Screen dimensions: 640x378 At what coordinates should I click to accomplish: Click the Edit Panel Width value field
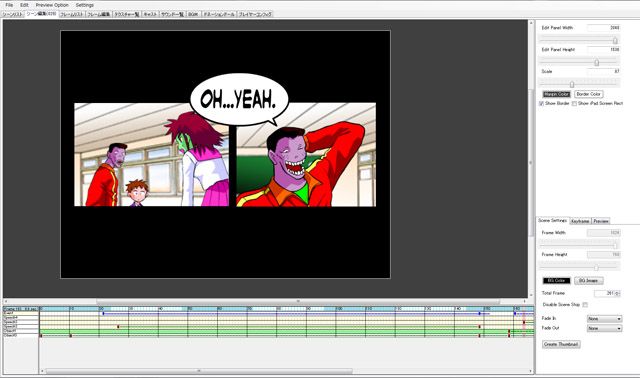click(604, 28)
